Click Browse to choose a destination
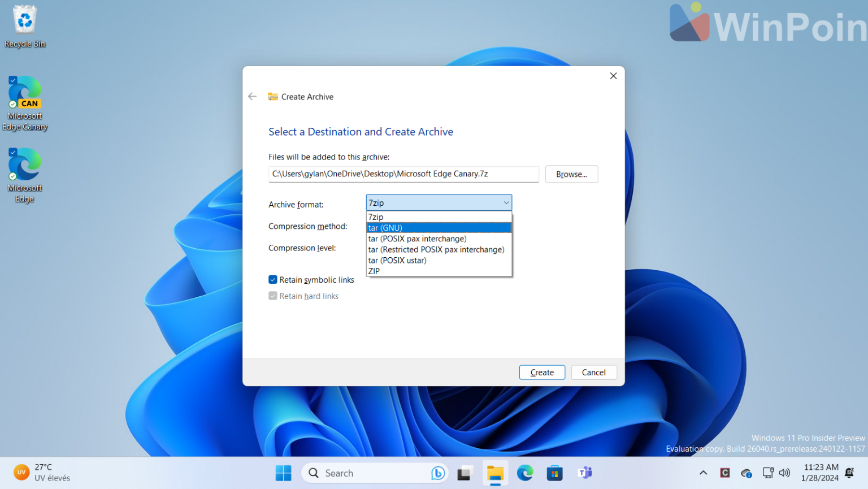The width and height of the screenshot is (868, 489). (571, 174)
